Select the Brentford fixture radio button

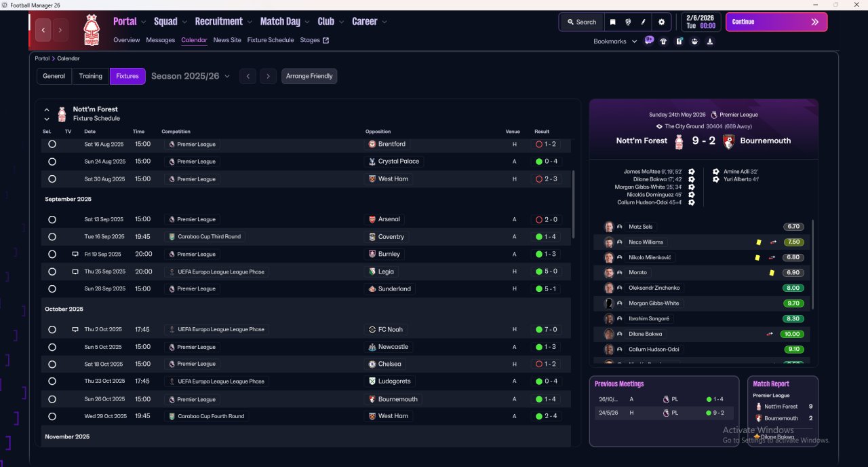52,144
